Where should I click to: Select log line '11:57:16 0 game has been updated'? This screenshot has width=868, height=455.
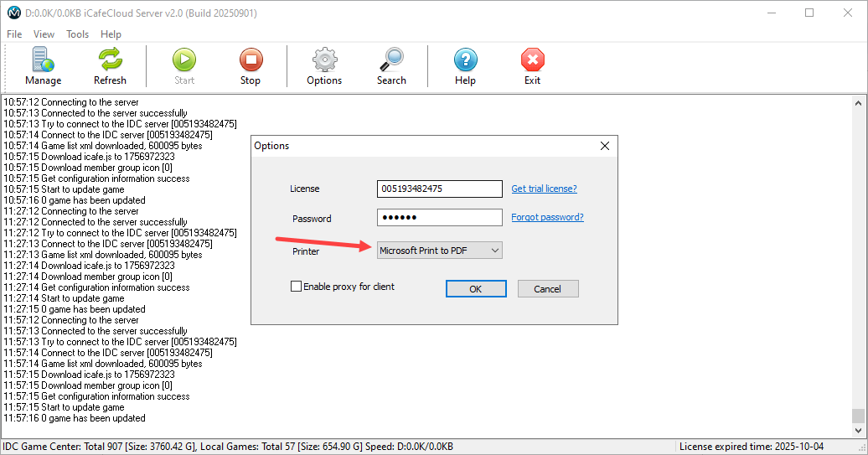75,418
